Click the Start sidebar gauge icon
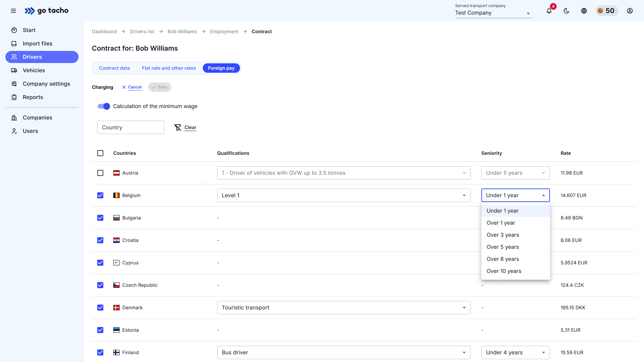Screen dimensions: 644x362 (x=14, y=30)
